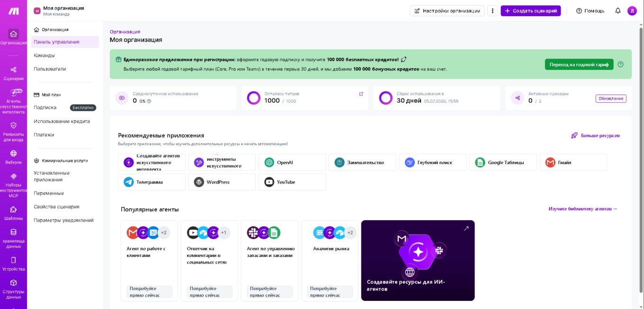Click rocket icon beside Больше ресурсов
This screenshot has width=644, height=309.
click(574, 135)
